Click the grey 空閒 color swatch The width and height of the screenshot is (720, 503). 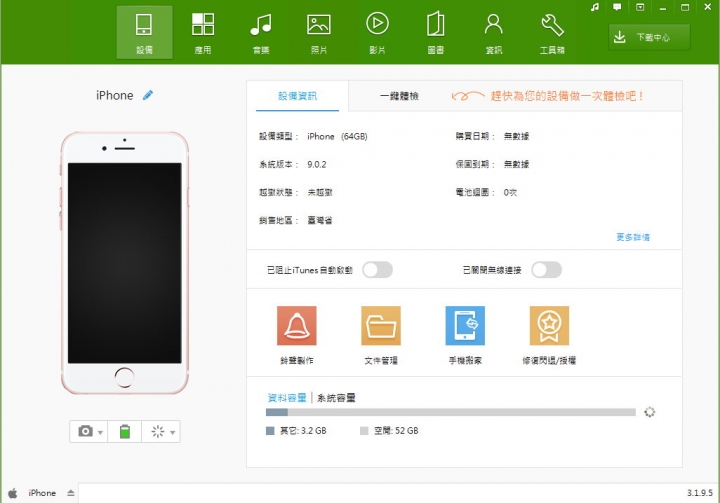click(364, 431)
